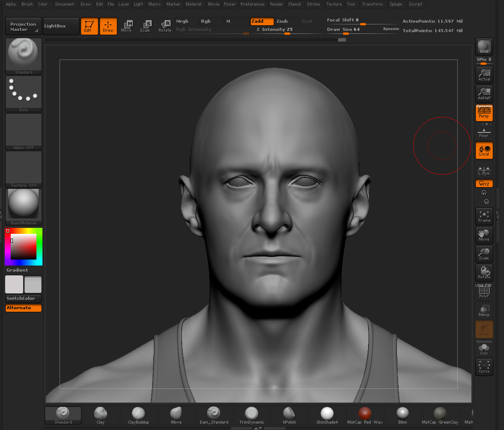Adjust the Z Intensity slider
504x430 pixels.
[287, 30]
